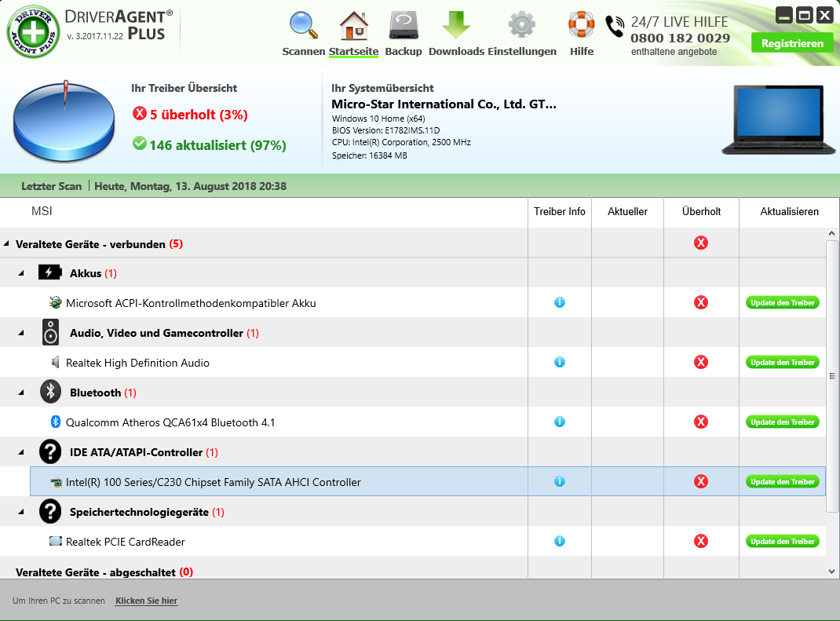
Task: Click the list scrollbar up arrow
Action: click(831, 234)
